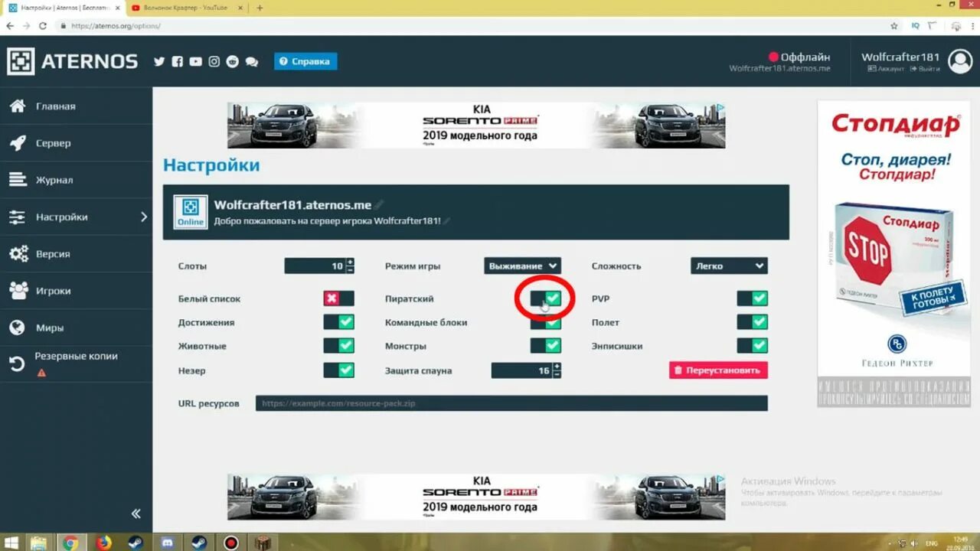Image resolution: width=980 pixels, height=551 pixels.
Task: Click the Защита спауна number field
Action: click(x=522, y=370)
